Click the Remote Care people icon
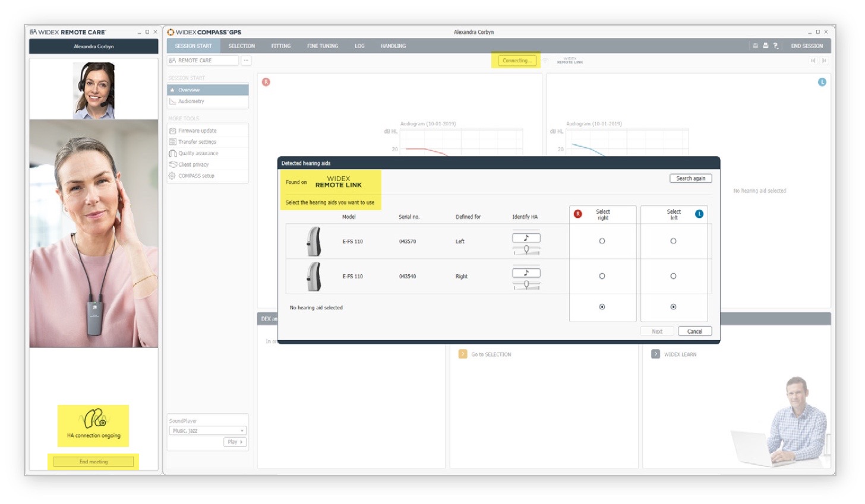 (x=172, y=61)
